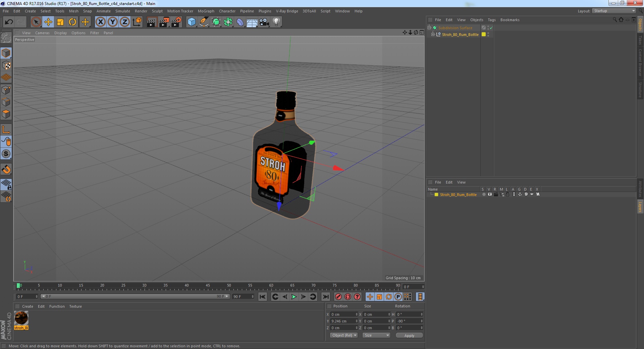Open the Content Browser side tab
644x349 pixels.
pyautogui.click(x=640, y=62)
